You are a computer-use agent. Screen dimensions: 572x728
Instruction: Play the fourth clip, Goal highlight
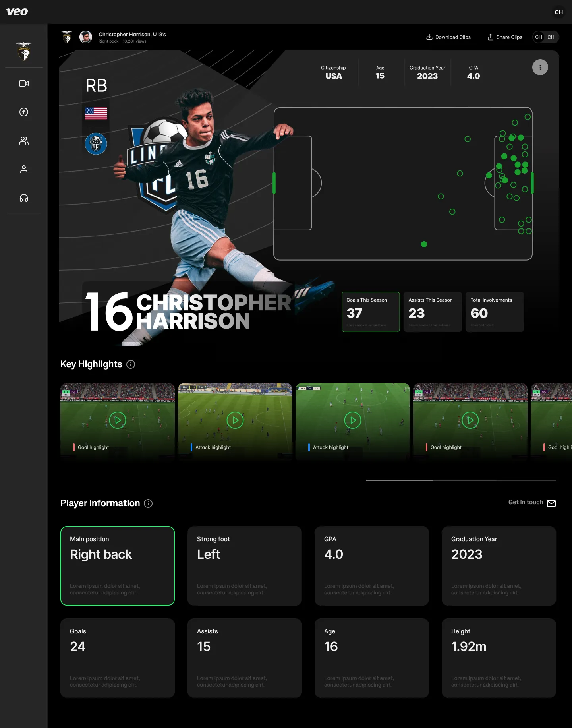click(470, 420)
